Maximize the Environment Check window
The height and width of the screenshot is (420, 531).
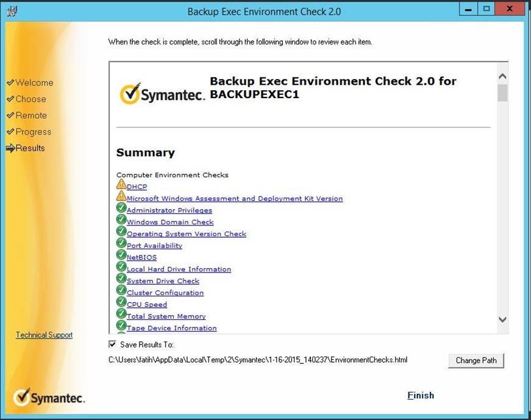tap(486, 9)
